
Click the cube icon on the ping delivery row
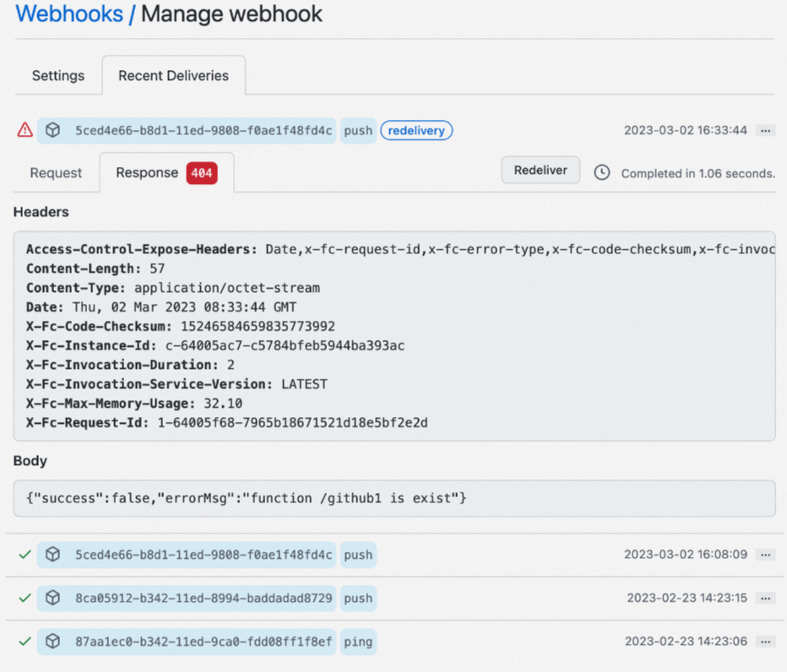tap(52, 642)
